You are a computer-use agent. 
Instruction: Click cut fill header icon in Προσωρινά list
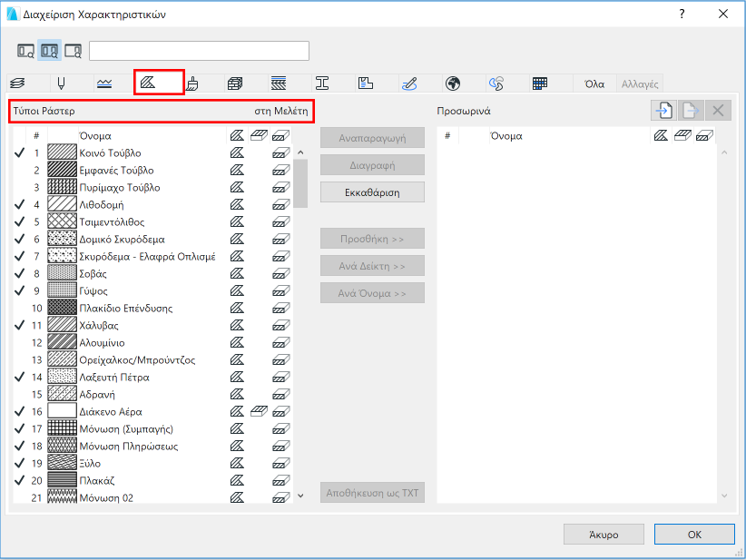pos(704,136)
